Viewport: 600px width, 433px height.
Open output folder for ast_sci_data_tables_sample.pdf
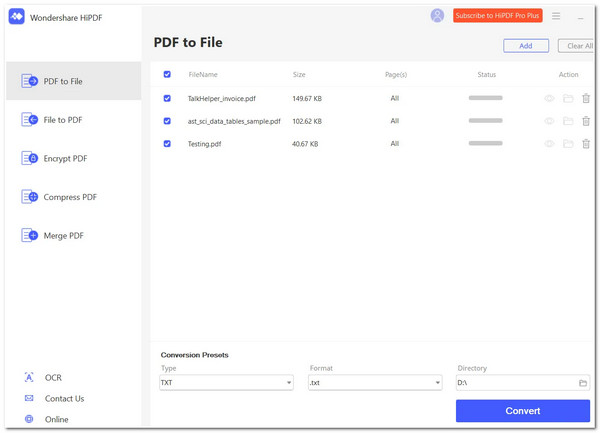tap(568, 121)
